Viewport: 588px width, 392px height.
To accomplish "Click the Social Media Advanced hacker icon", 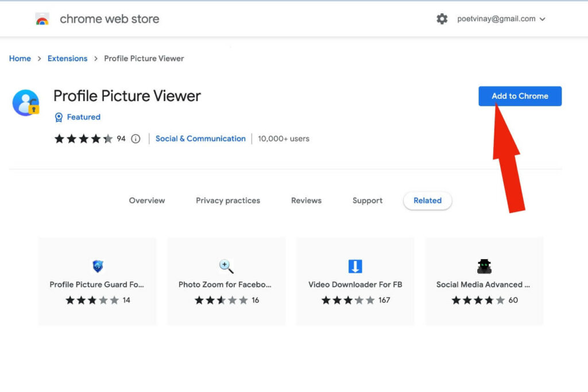I will 484,266.
